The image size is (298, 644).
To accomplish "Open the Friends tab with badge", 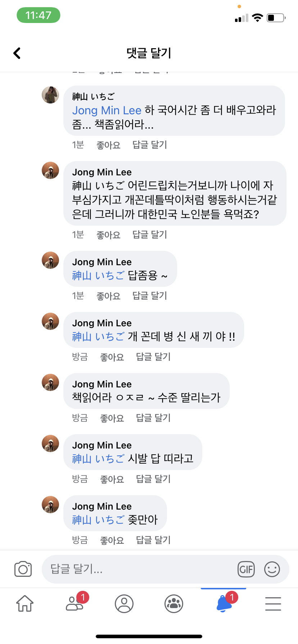I will 75,603.
